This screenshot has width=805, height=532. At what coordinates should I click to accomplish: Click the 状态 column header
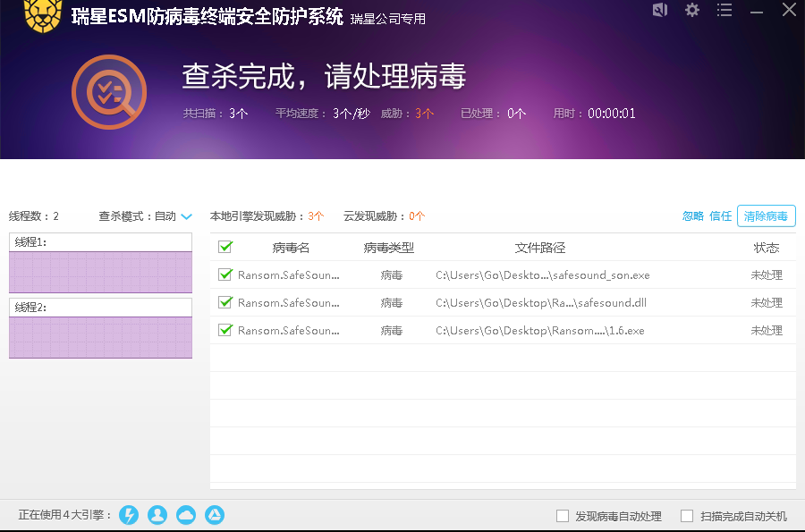tap(767, 248)
